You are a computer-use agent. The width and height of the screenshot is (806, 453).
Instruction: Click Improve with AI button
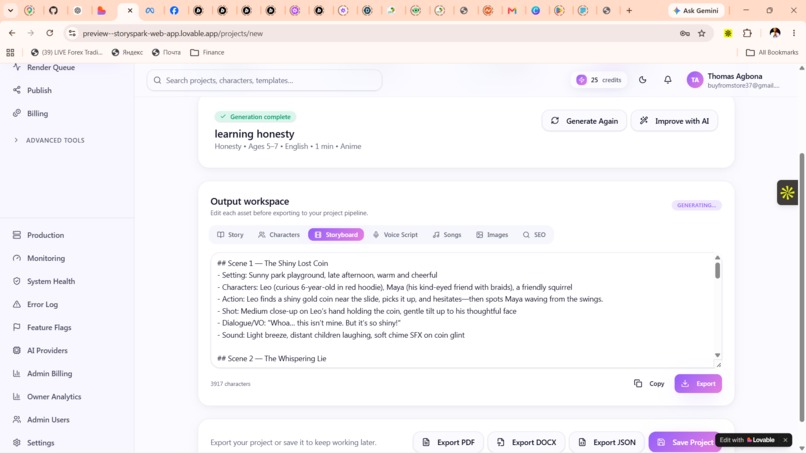[x=674, y=121]
